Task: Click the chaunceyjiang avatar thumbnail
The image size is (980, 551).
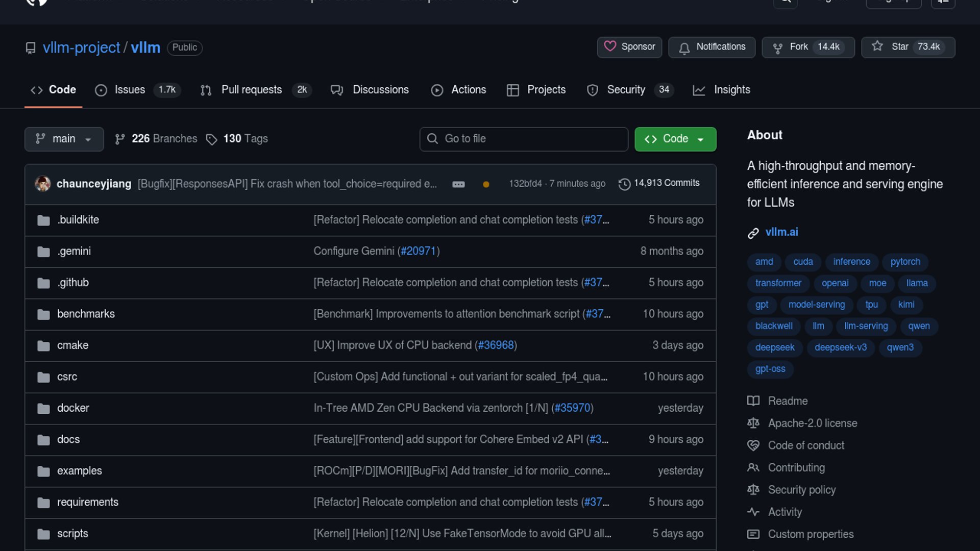Action: point(43,184)
